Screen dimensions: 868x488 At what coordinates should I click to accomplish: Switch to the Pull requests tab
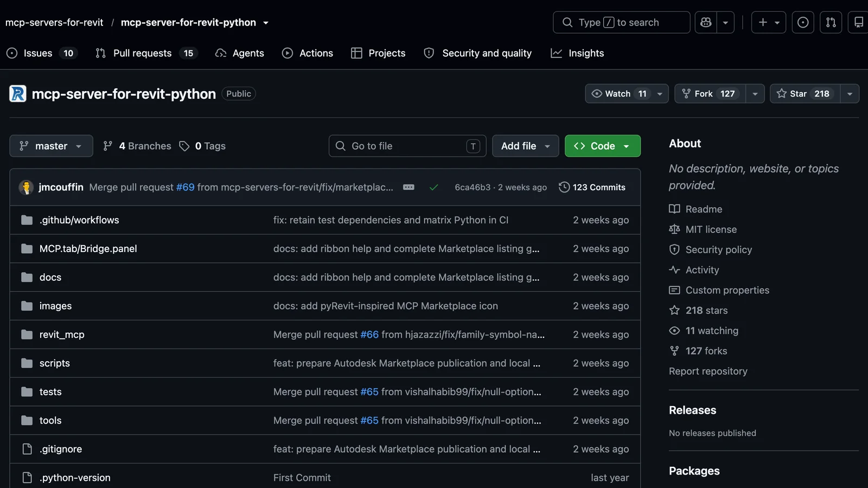point(146,53)
